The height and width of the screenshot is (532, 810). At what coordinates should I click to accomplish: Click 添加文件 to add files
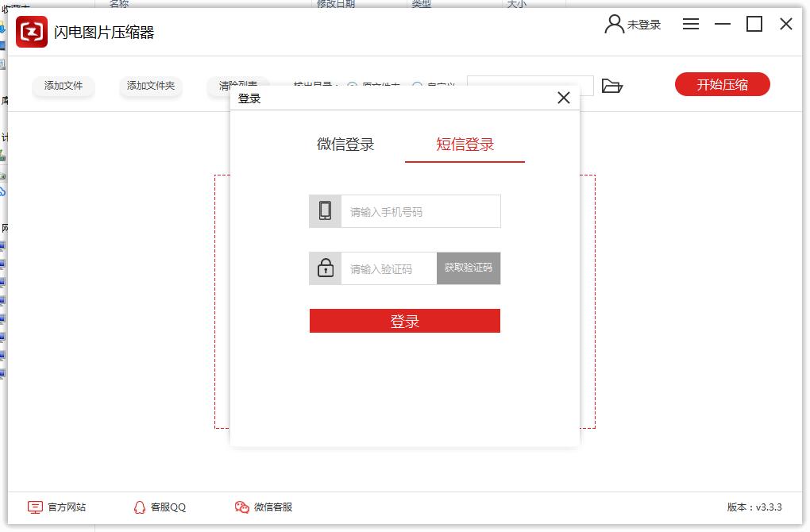pos(64,86)
